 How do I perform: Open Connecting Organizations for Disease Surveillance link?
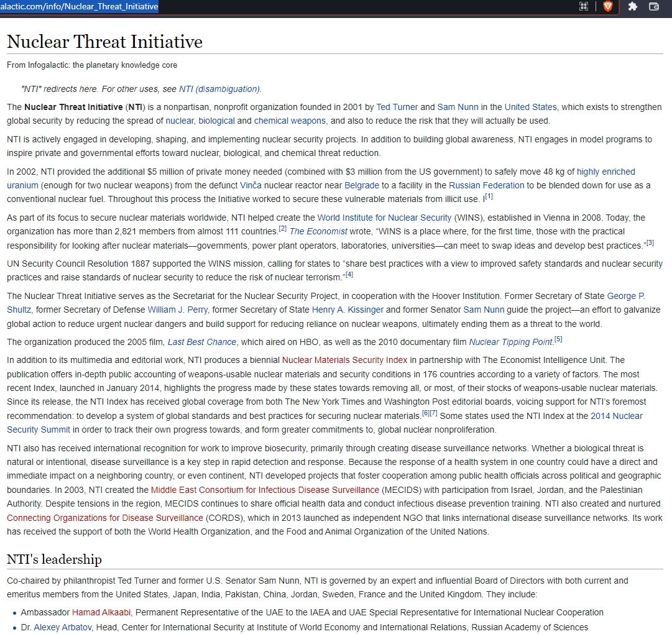point(105,518)
